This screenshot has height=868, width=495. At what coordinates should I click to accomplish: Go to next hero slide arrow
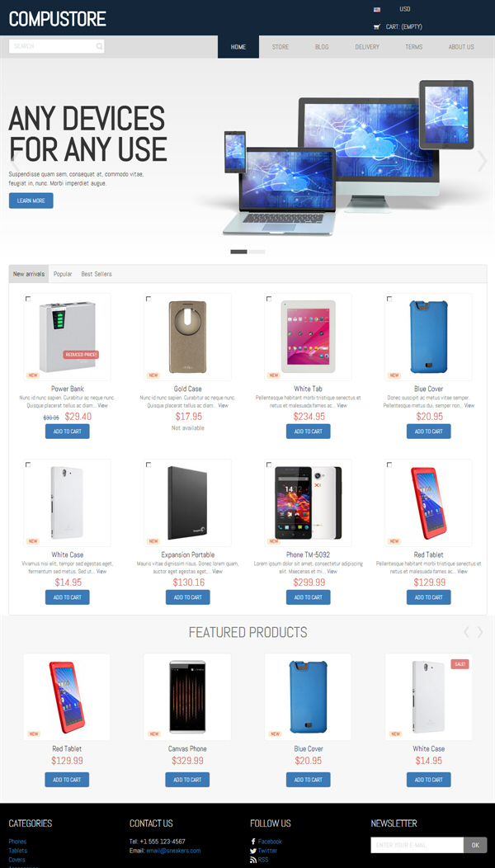click(x=482, y=161)
